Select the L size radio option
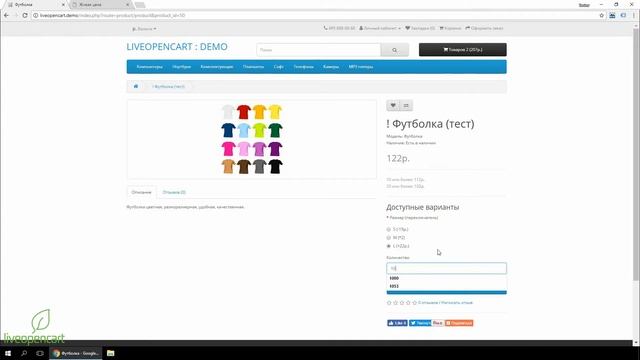The width and height of the screenshot is (640, 360). [x=389, y=246]
